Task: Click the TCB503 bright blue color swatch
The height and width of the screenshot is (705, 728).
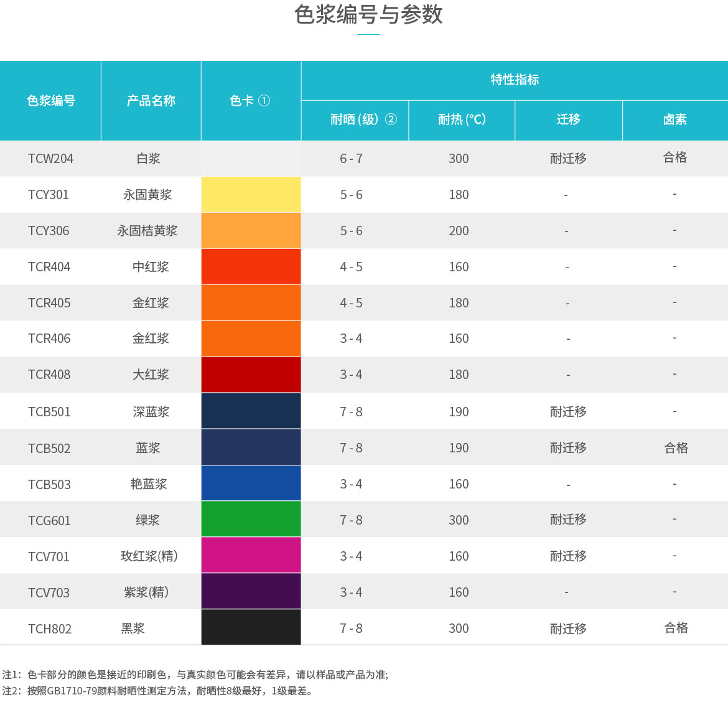Action: click(251, 483)
